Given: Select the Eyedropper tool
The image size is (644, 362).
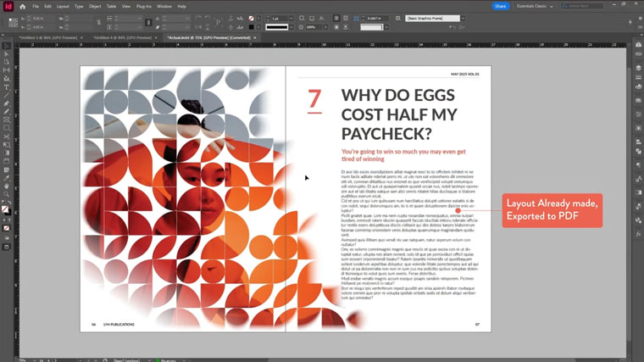Looking at the screenshot, I should coord(7,178).
